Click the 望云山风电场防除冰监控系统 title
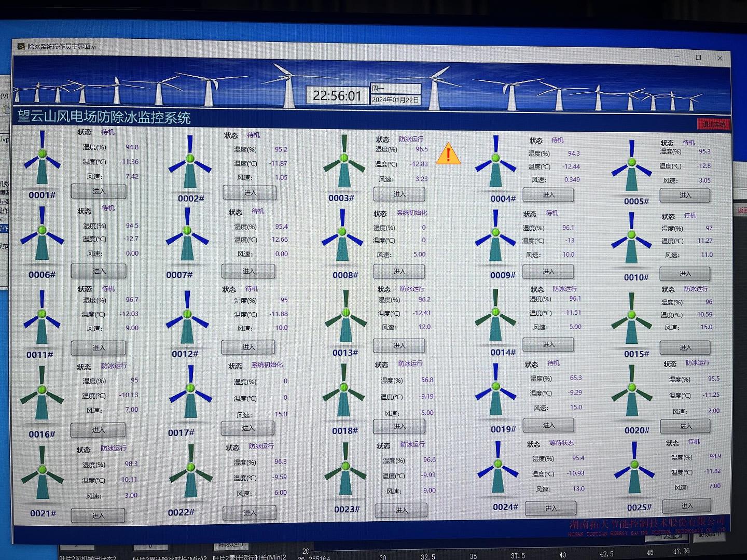Image resolution: width=747 pixels, height=560 pixels. coord(104,117)
